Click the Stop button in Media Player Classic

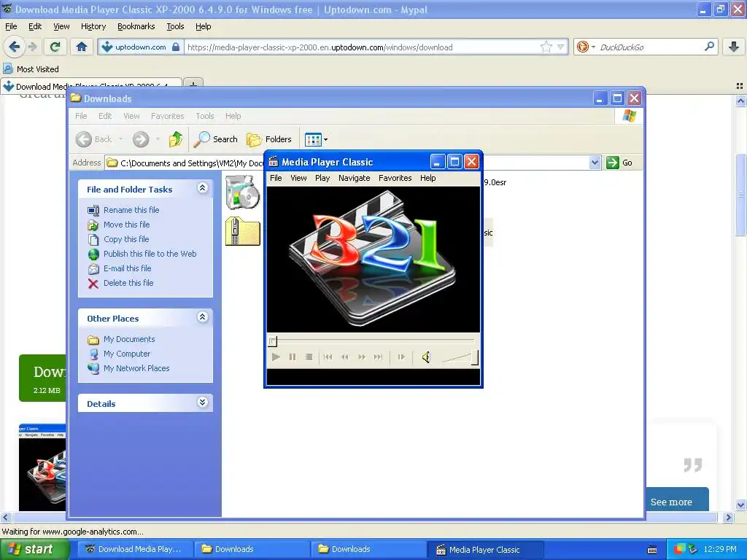coord(309,357)
